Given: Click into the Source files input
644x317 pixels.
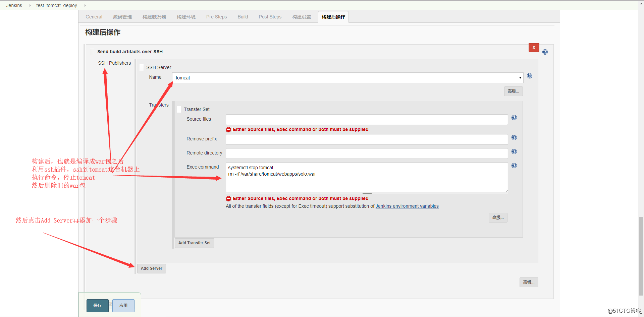Looking at the screenshot, I should tap(367, 120).
